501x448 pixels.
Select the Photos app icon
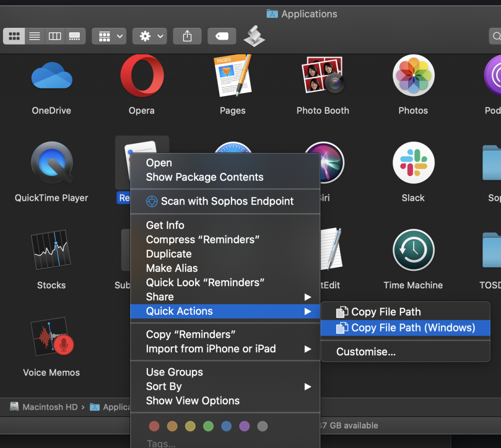[413, 75]
